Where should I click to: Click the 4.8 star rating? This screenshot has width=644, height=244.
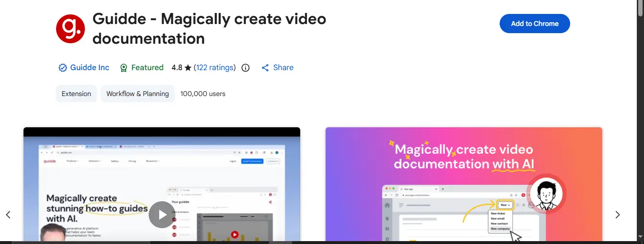pos(182,68)
